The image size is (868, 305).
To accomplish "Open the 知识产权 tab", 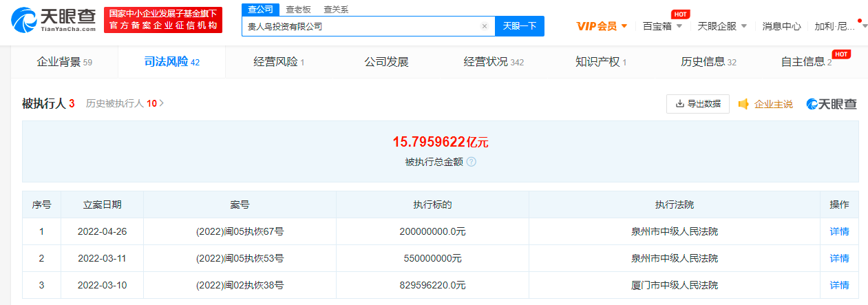I will point(600,62).
